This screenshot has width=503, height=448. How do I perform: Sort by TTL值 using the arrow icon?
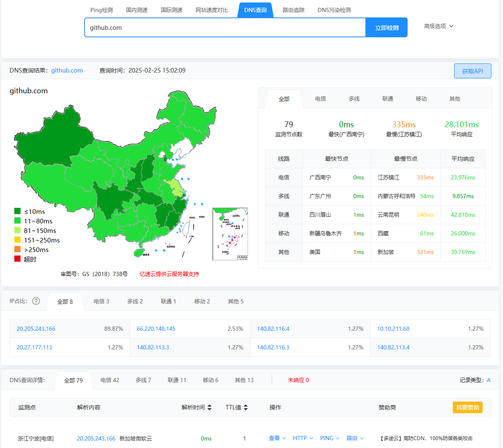pyautogui.click(x=245, y=407)
